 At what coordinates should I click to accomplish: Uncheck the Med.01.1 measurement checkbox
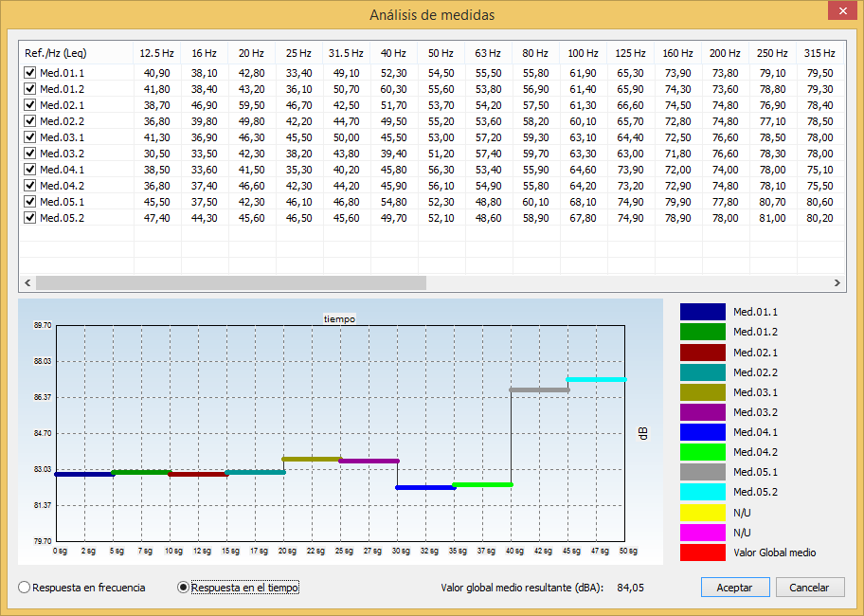click(x=29, y=73)
